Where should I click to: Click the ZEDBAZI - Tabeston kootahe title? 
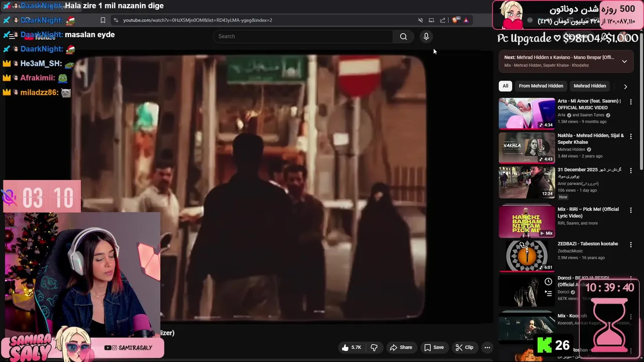click(x=588, y=244)
